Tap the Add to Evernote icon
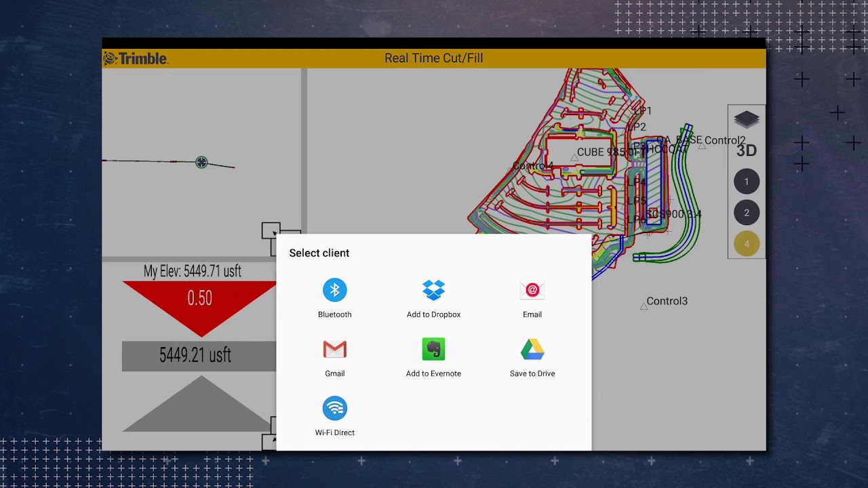 click(x=433, y=349)
